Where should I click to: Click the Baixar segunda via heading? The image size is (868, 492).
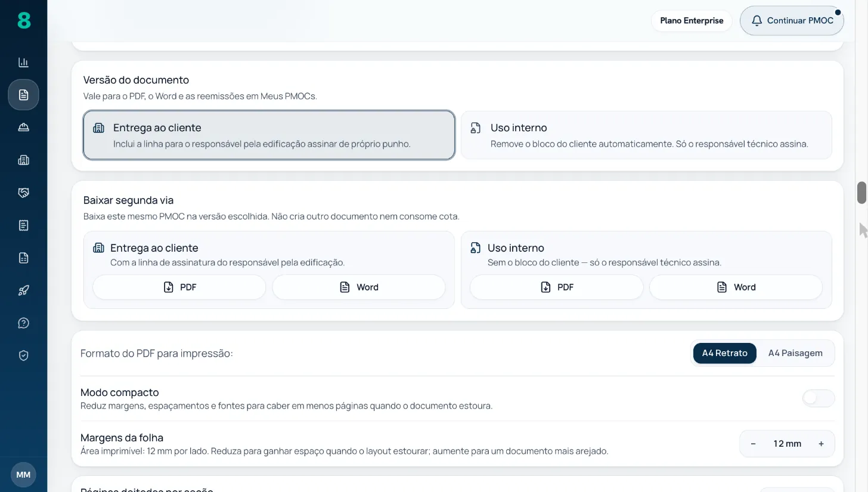point(128,200)
